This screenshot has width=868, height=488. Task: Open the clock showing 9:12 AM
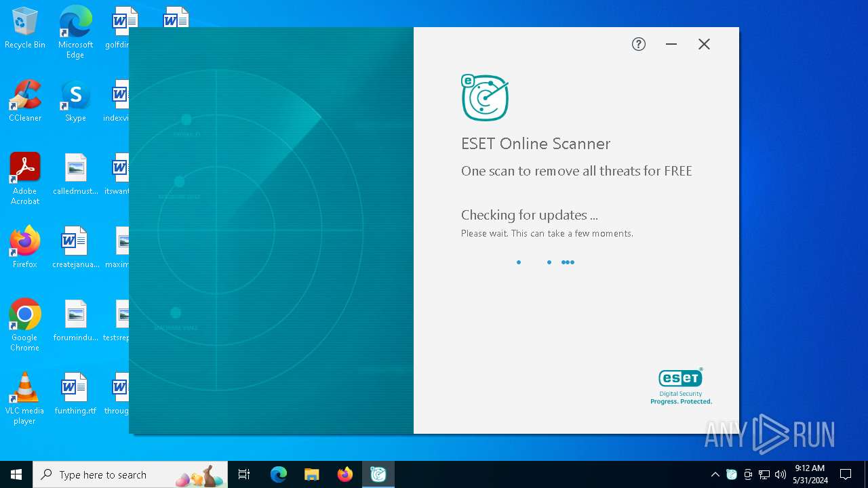click(x=810, y=474)
